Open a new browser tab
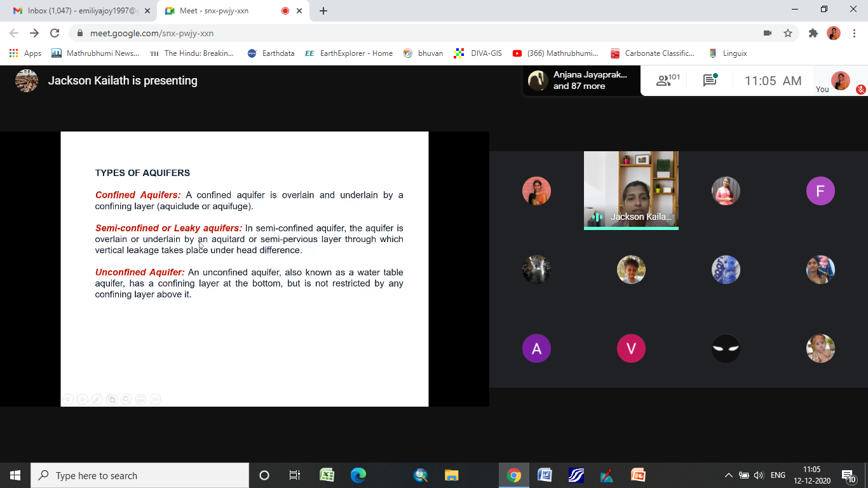This screenshot has height=488, width=868. [x=323, y=11]
